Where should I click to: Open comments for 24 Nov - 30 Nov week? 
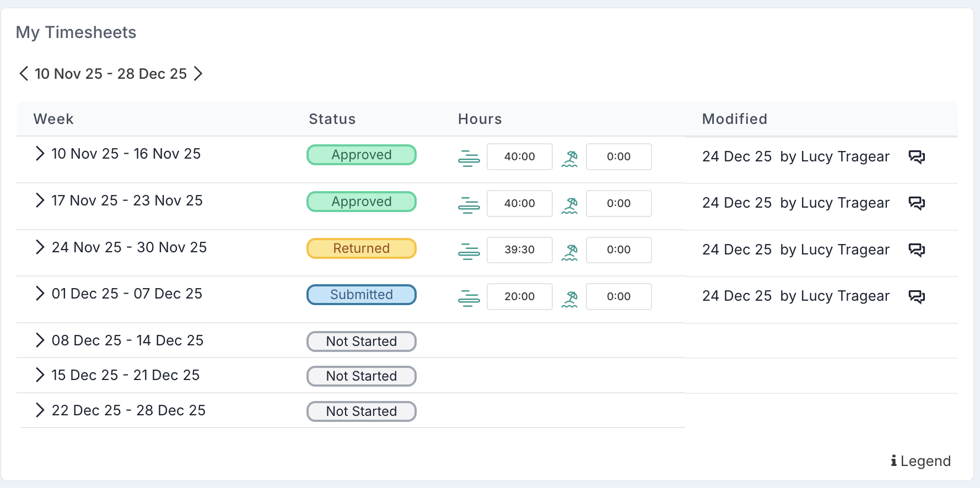coord(917,250)
